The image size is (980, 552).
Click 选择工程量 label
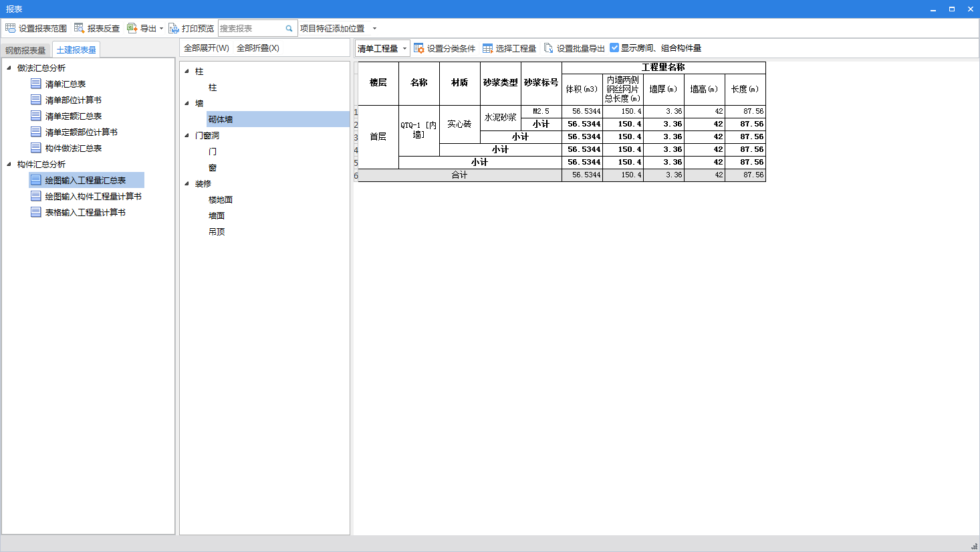(516, 49)
